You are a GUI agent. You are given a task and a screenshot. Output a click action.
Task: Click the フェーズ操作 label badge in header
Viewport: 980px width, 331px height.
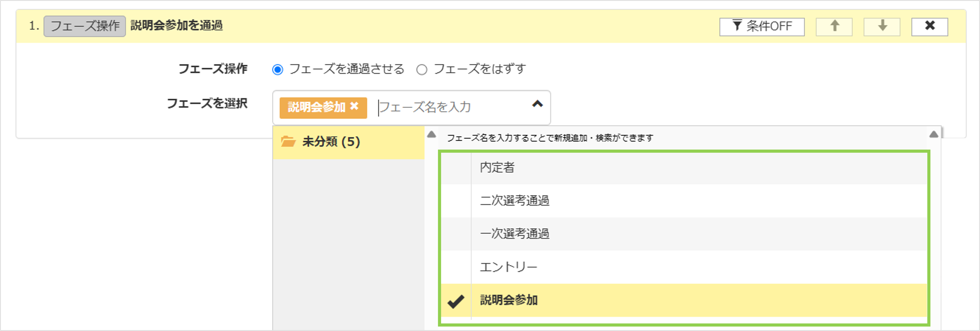[84, 26]
